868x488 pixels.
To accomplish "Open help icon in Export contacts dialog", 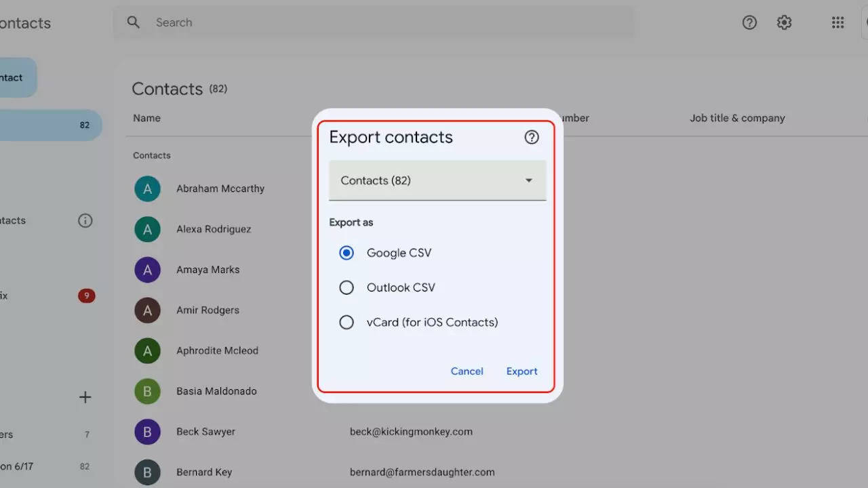I will pos(532,138).
